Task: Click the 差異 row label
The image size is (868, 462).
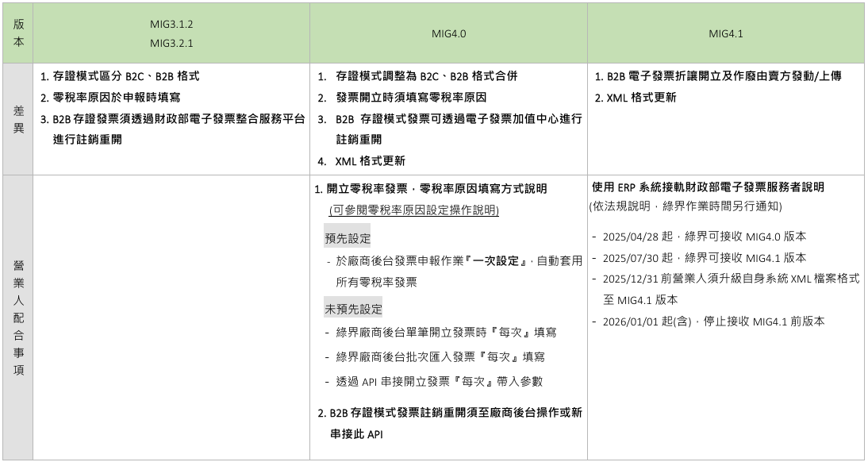Action: (x=17, y=118)
